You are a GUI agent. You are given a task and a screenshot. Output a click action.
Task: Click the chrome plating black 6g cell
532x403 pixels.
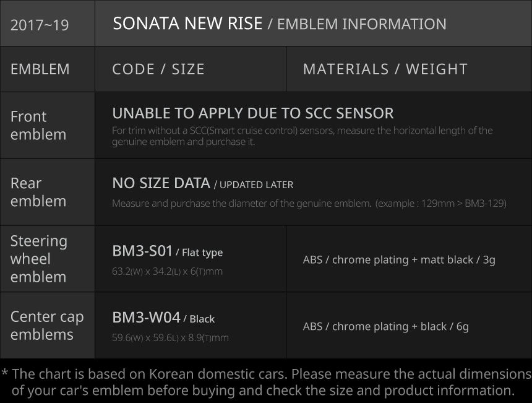(385, 326)
